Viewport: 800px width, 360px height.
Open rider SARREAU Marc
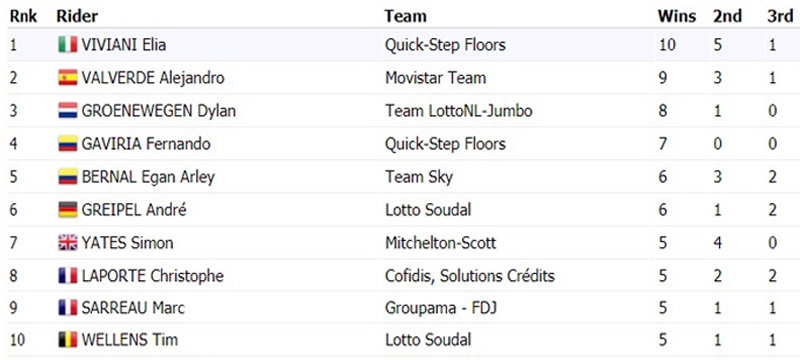133,308
